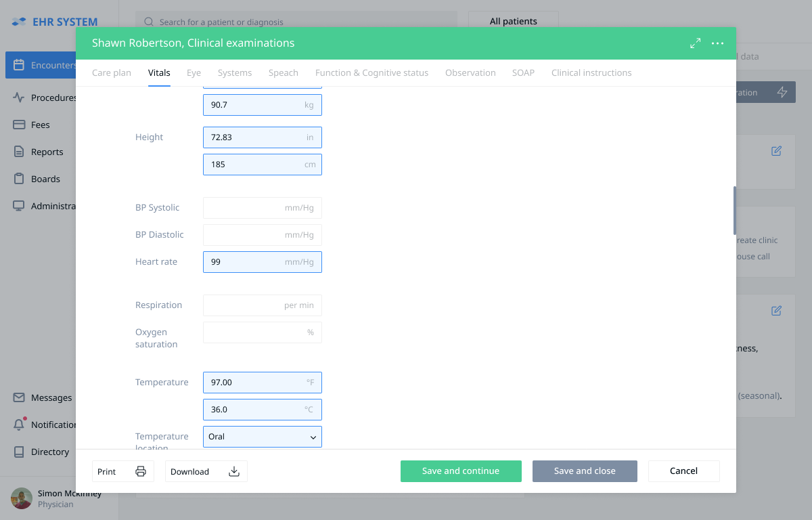Click the 'Oxygen saturation' label
812x520 pixels.
click(156, 338)
